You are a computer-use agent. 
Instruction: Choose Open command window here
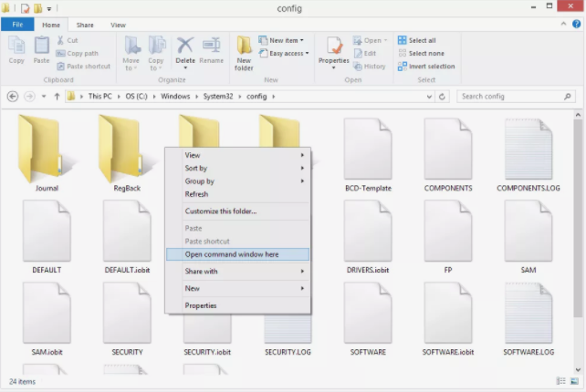click(x=237, y=254)
